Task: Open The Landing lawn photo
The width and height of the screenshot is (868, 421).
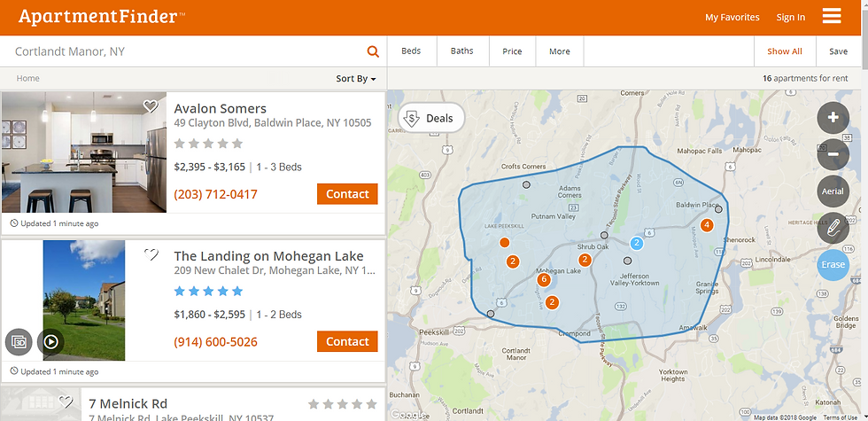Action: click(84, 300)
